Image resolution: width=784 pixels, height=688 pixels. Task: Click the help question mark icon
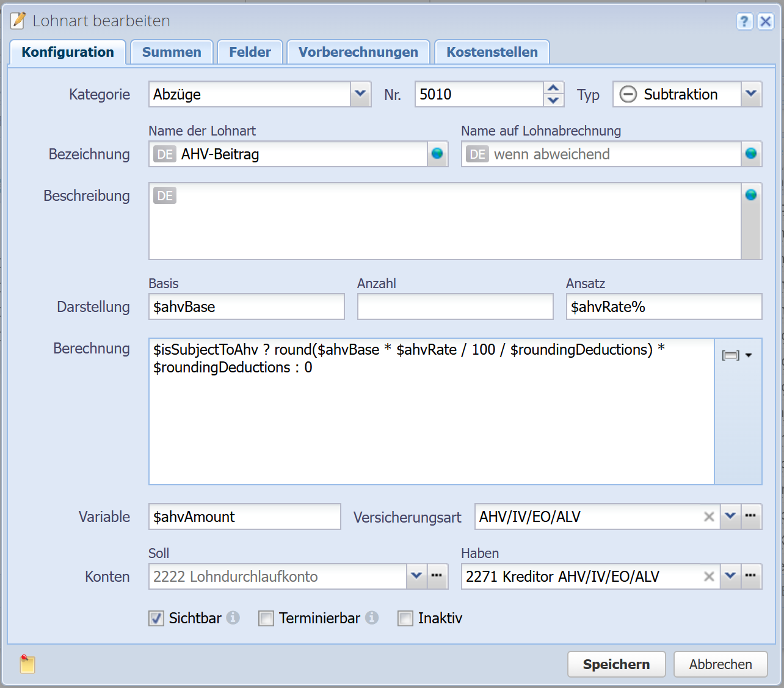pos(744,21)
